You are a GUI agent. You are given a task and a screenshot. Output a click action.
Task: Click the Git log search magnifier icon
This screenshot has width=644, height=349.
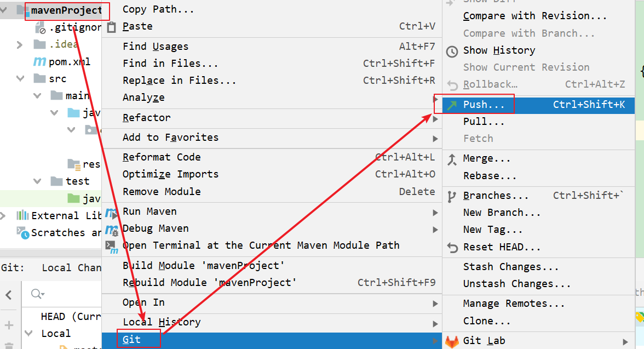(x=37, y=294)
